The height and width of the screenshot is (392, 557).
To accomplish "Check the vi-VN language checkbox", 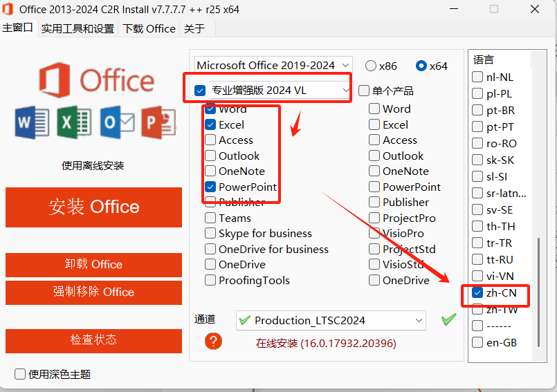I will pyautogui.click(x=477, y=276).
